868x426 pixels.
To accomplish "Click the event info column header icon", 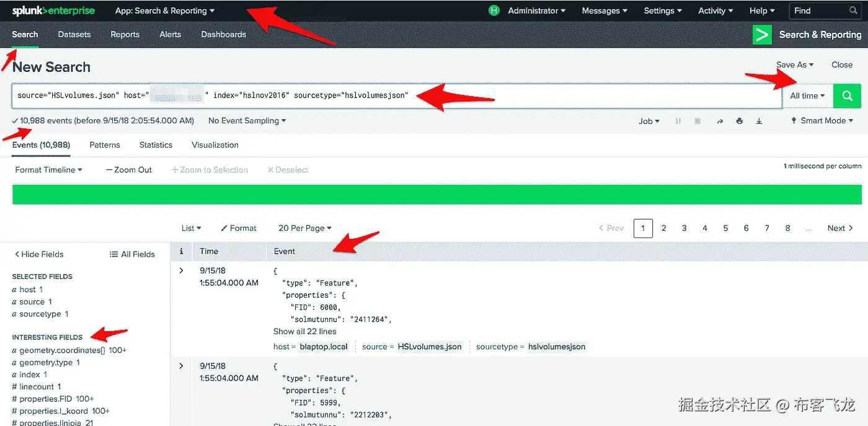I will 181,251.
